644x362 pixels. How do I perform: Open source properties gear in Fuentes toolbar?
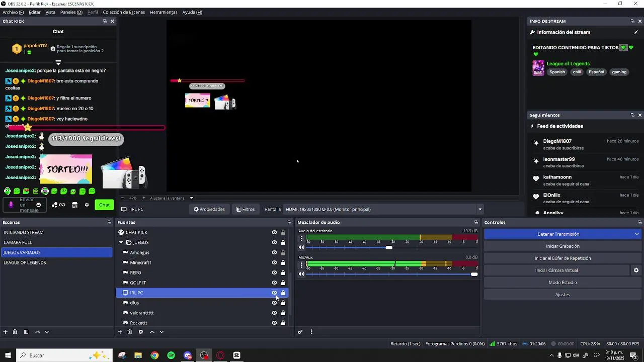[141, 332]
